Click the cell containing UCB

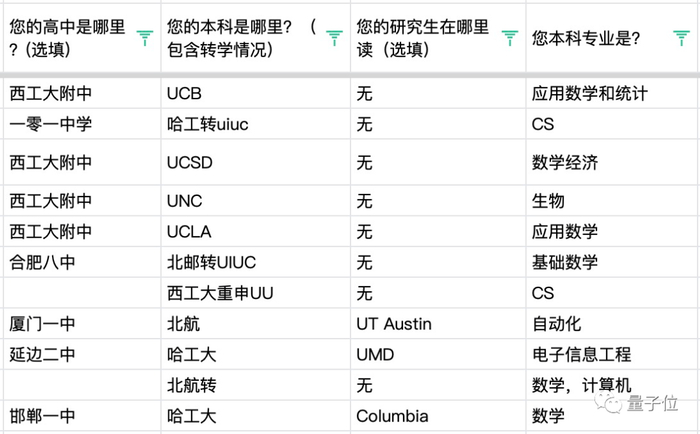184,94
